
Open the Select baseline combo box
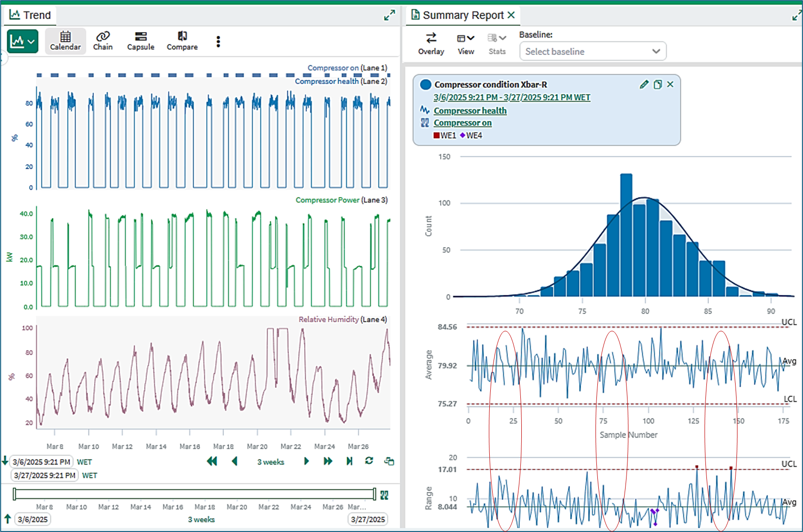[x=593, y=51]
